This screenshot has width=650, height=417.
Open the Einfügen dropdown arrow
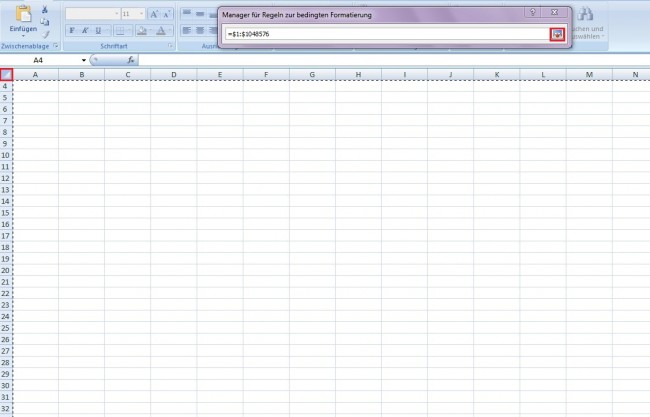point(23,36)
